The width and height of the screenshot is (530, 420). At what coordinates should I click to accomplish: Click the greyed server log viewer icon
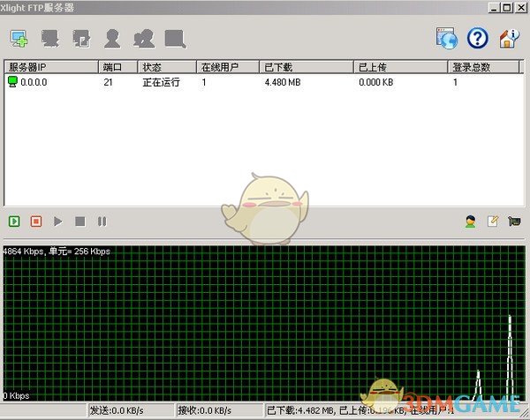click(x=175, y=39)
